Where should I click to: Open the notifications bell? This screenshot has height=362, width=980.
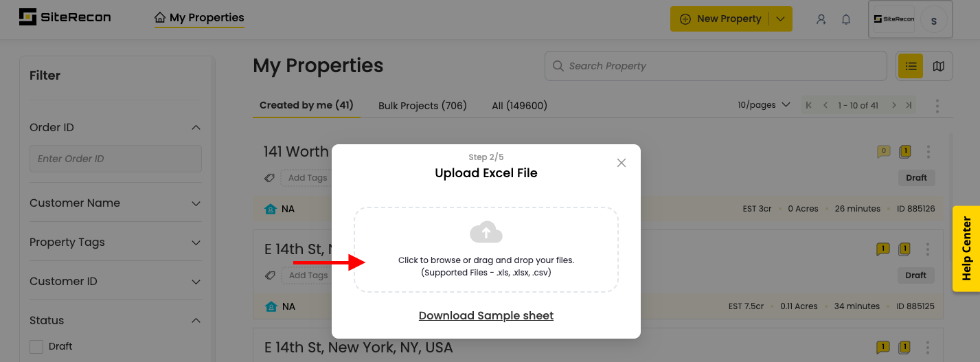pos(846,19)
